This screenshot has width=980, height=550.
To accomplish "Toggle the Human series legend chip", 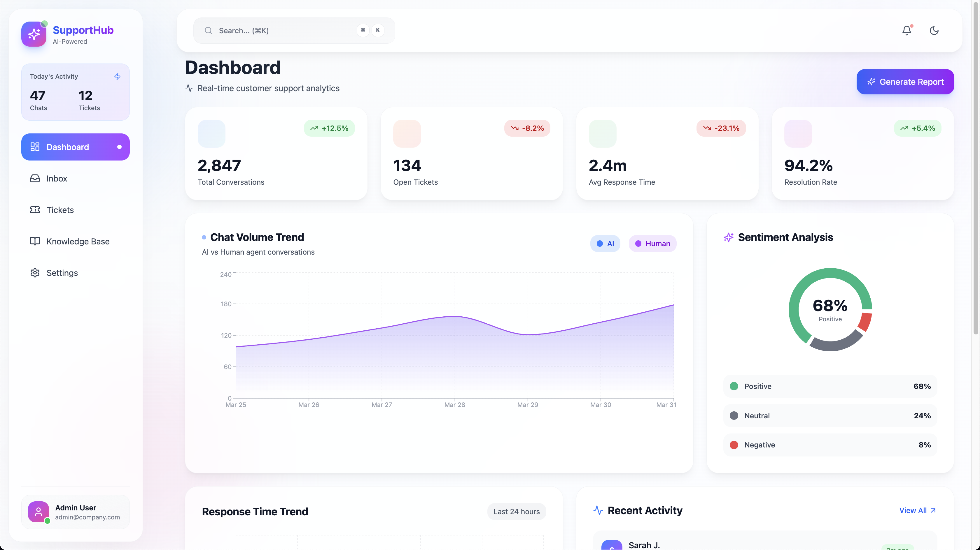I will click(652, 244).
